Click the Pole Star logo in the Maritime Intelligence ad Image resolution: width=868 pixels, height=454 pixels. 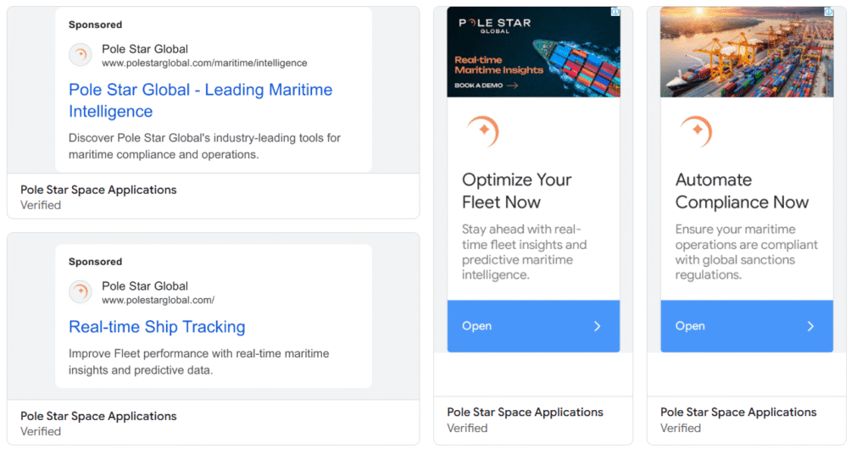click(x=81, y=55)
